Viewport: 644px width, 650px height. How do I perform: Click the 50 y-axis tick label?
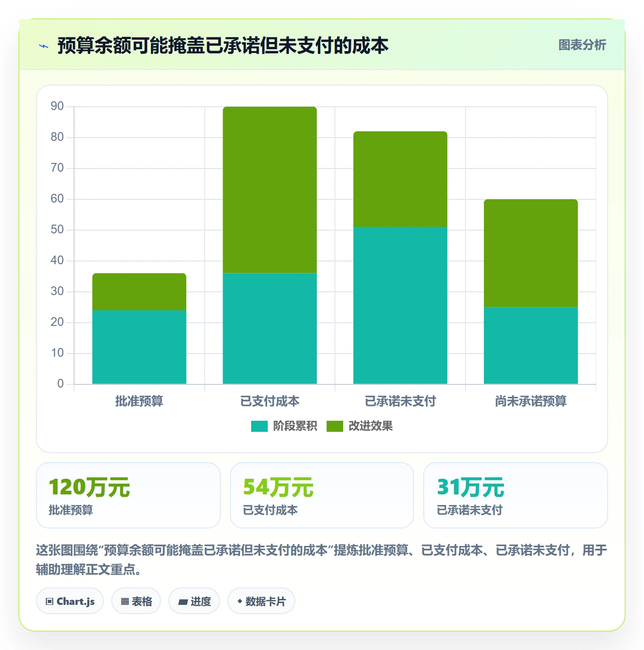coord(57,230)
